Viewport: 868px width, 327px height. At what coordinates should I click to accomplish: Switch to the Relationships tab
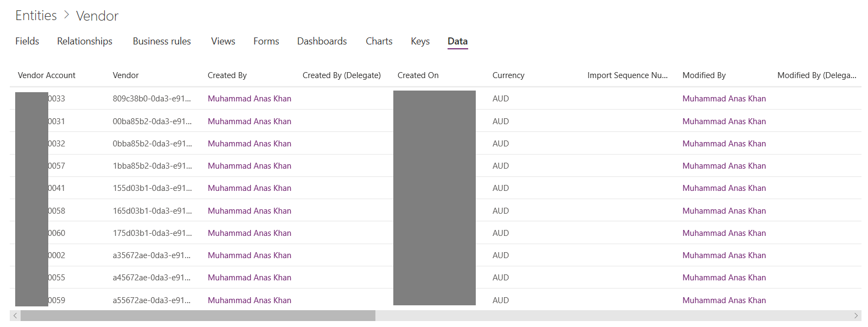click(85, 41)
